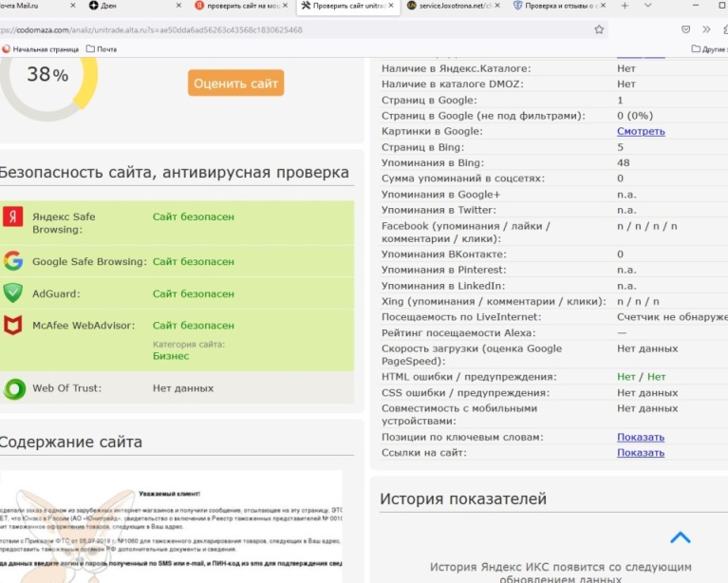
Task: Click the orange 'Оценить сайт' button
Action: (x=235, y=84)
